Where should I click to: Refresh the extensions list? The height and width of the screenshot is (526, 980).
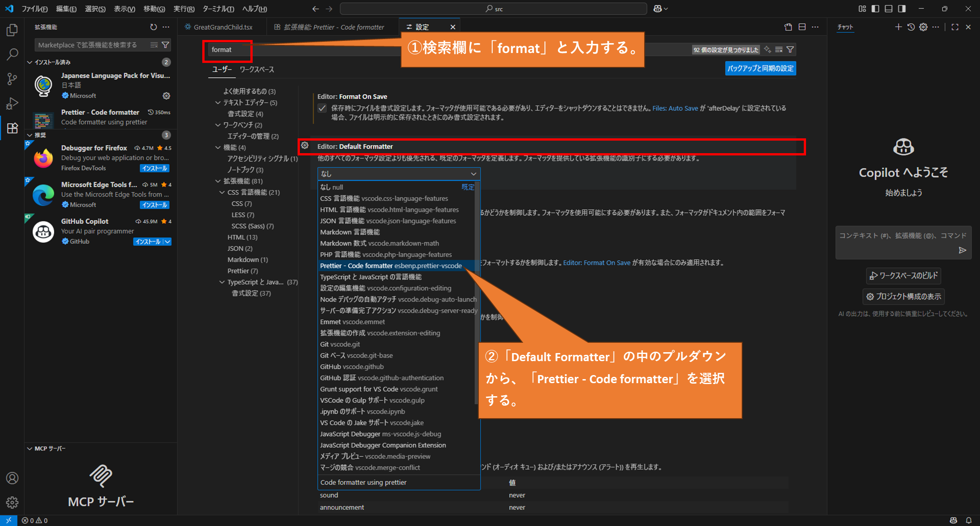tap(153, 27)
